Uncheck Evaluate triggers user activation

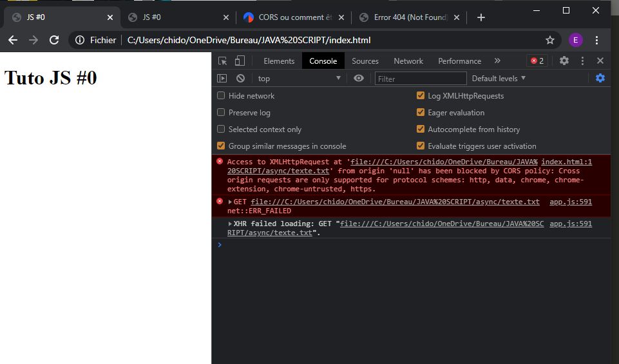pos(421,146)
